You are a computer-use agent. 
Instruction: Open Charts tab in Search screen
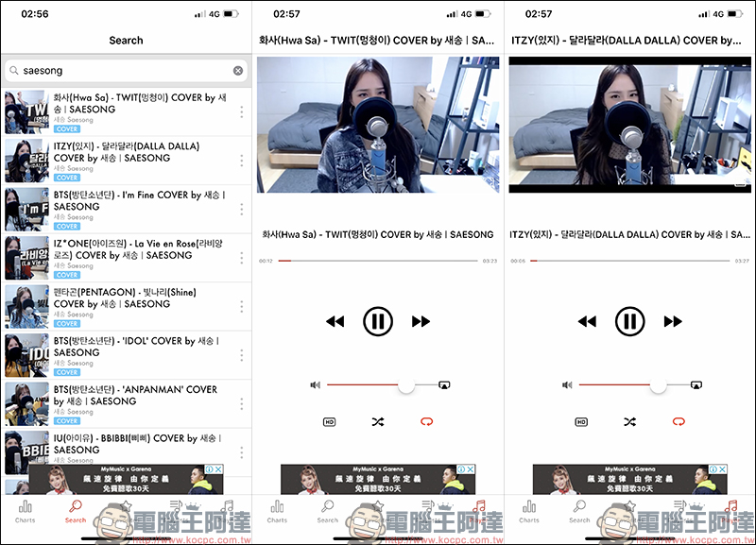coord(26,512)
